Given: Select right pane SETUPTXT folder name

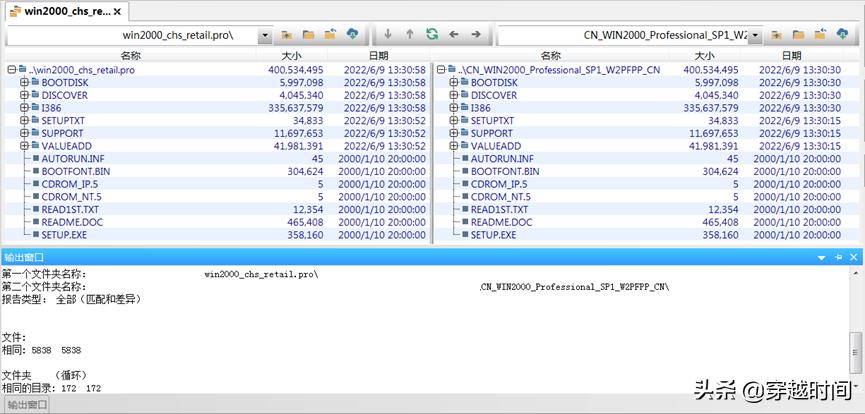Looking at the screenshot, I should (x=492, y=121).
